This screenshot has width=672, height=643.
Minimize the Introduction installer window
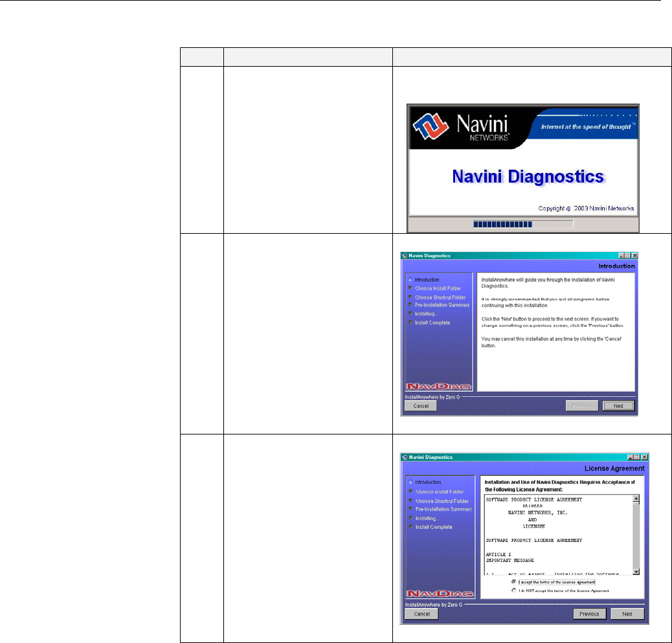[x=622, y=256]
